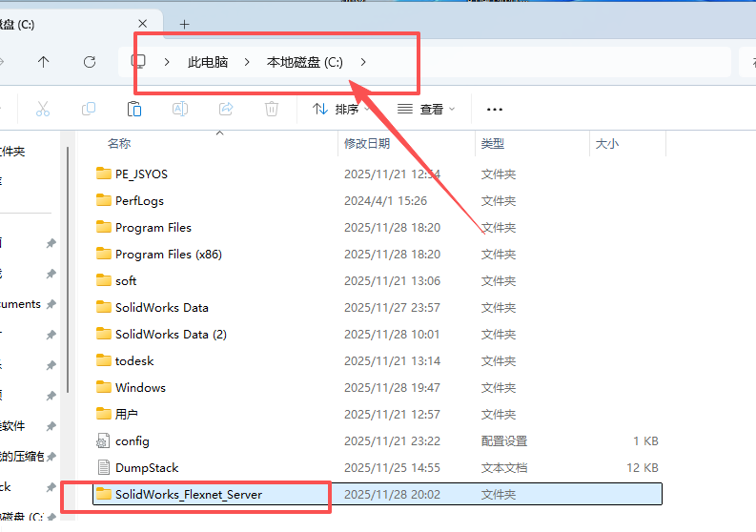756x532 pixels.
Task: Select the Program Files folder icon
Action: 104,227
